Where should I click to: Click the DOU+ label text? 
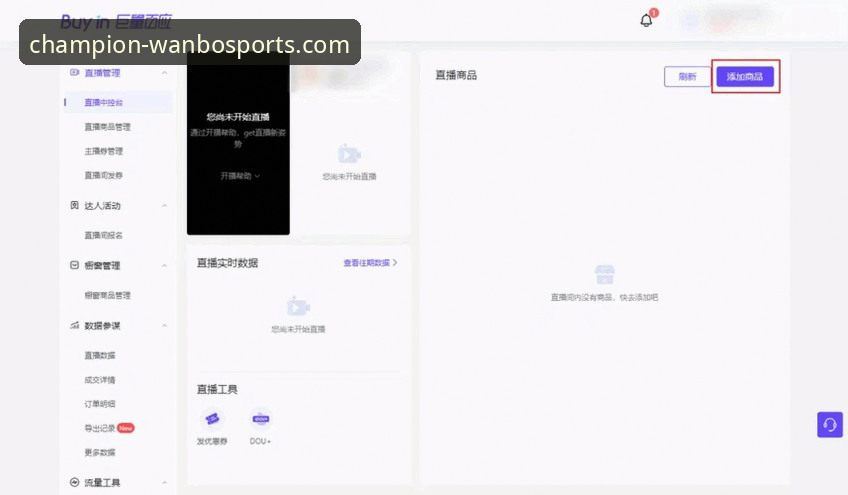(260, 441)
